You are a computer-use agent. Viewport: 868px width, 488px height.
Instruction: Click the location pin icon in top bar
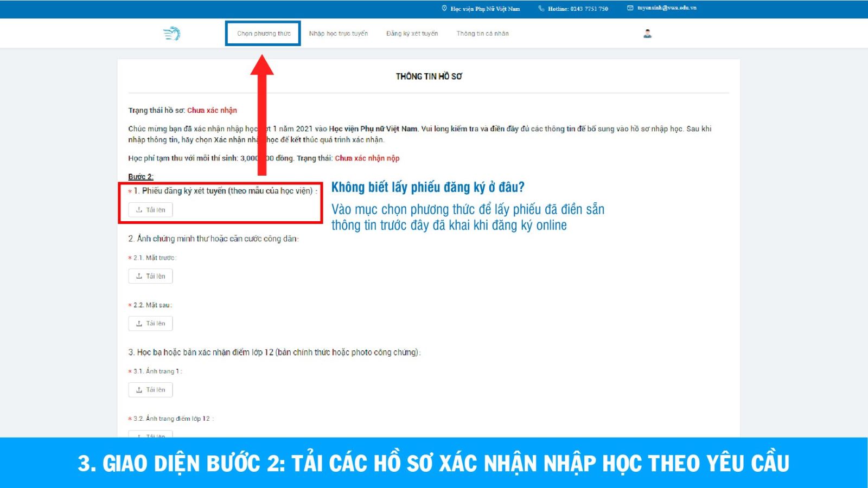coord(444,8)
